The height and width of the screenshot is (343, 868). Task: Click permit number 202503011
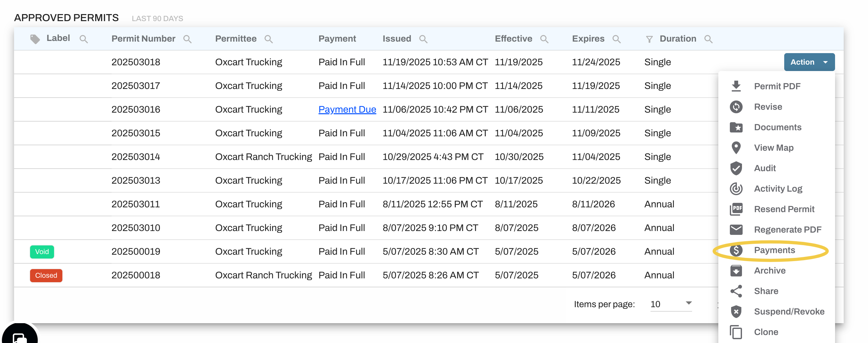(x=136, y=204)
